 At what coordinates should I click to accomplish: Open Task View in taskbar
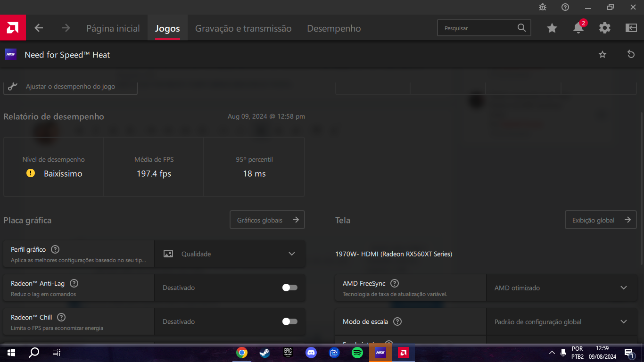click(56, 353)
